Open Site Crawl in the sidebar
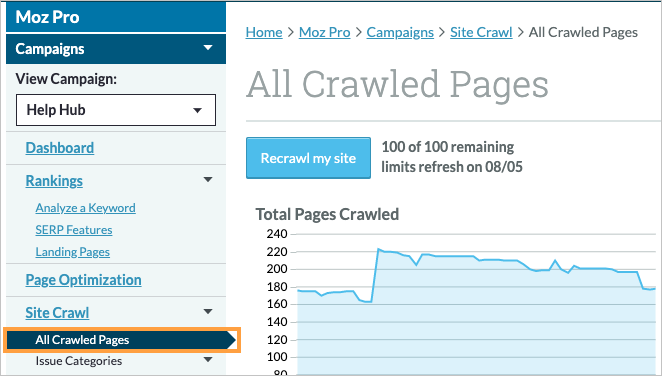 [x=57, y=313]
